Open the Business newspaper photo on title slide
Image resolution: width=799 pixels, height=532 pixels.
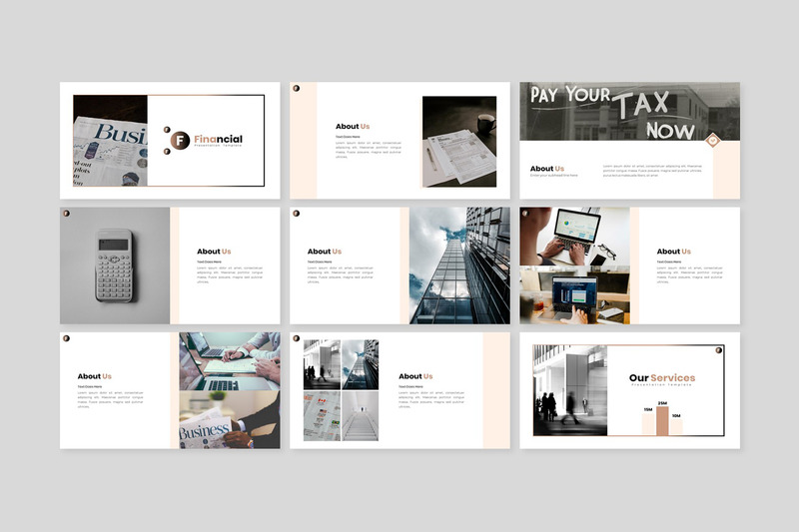110,141
